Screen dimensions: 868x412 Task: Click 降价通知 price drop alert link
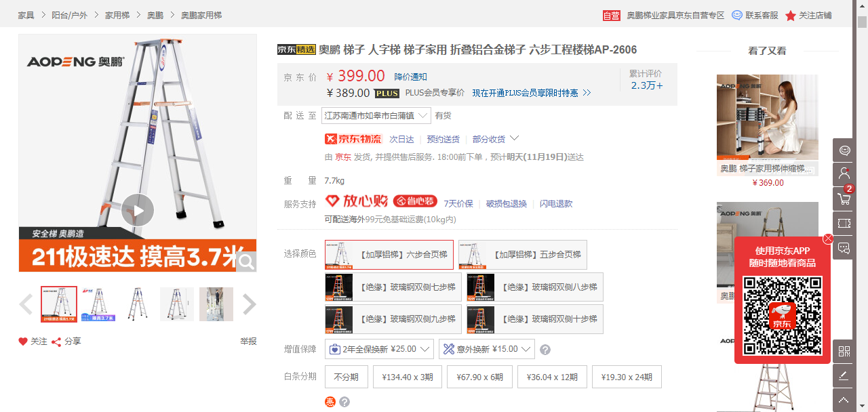point(411,77)
